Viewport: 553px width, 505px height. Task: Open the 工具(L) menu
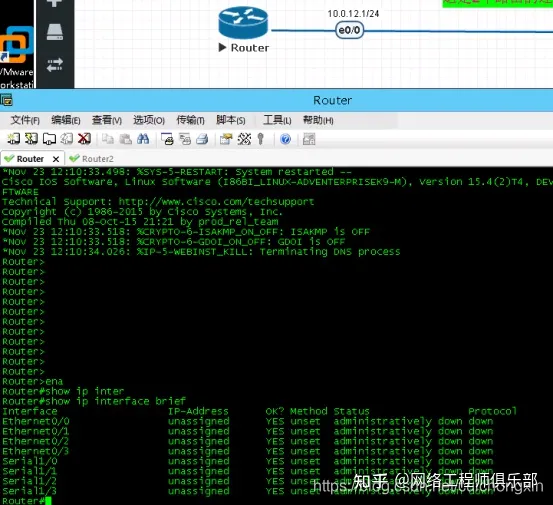277,120
